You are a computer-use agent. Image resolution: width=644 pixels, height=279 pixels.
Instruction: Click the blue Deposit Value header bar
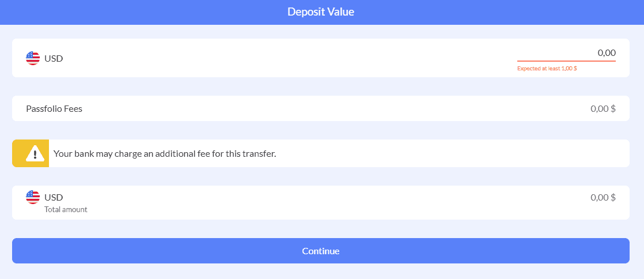point(322,12)
